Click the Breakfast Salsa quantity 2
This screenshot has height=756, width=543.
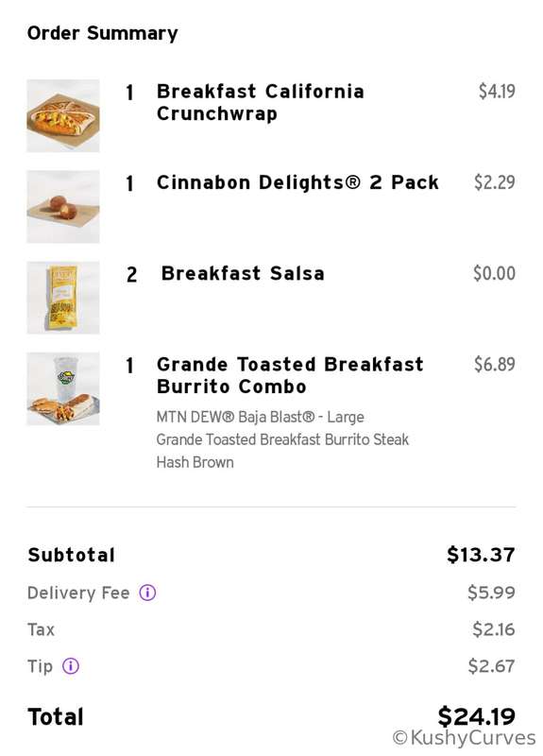click(131, 275)
